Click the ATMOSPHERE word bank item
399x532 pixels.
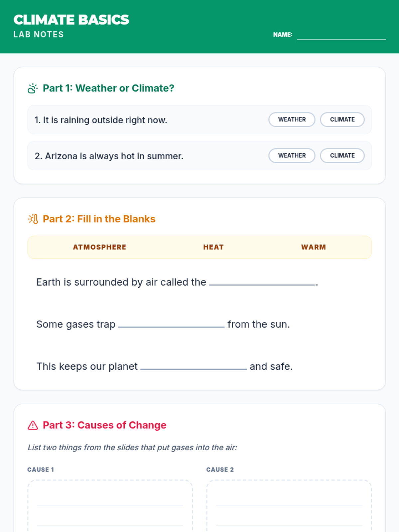99,247
